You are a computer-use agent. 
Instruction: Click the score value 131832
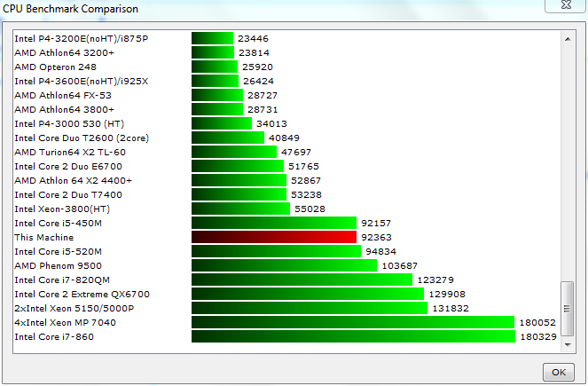pyautogui.click(x=451, y=308)
